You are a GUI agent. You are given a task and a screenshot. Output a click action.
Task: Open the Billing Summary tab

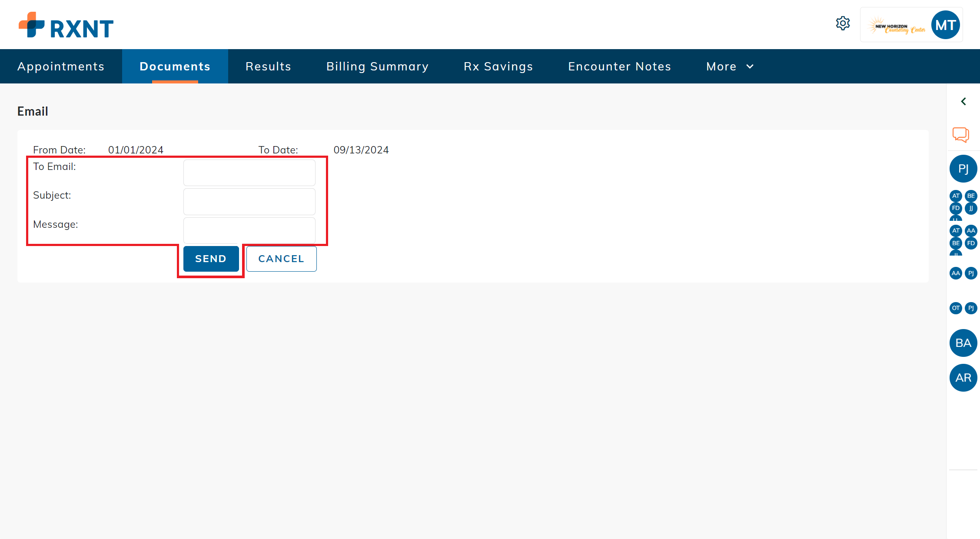point(377,66)
